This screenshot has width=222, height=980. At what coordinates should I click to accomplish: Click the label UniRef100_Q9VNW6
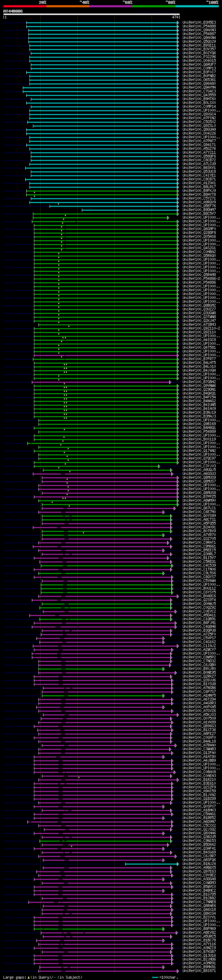199,386
